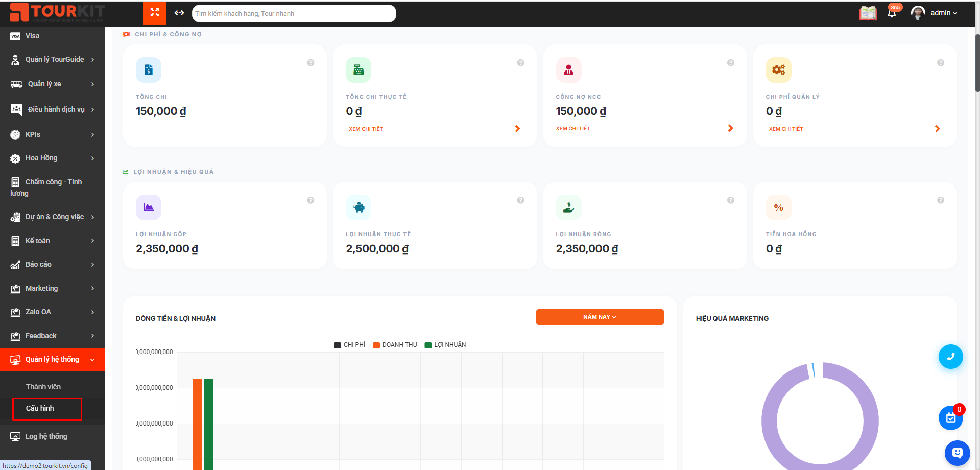Toggle Doanh Thu series in chart legend
This screenshot has height=470, width=980.
pyautogui.click(x=395, y=345)
